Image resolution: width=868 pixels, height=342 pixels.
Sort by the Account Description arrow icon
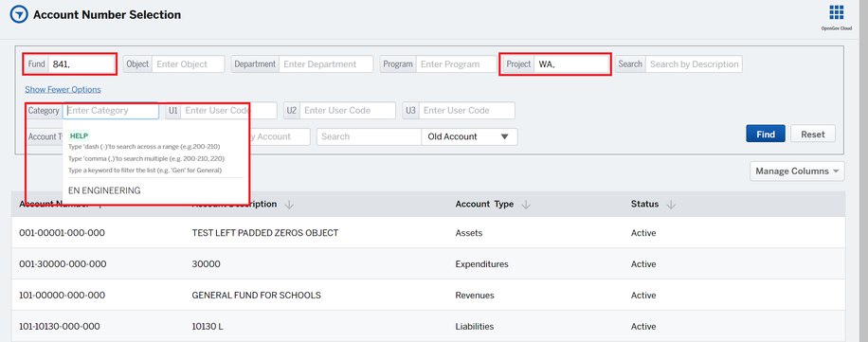[x=289, y=205]
